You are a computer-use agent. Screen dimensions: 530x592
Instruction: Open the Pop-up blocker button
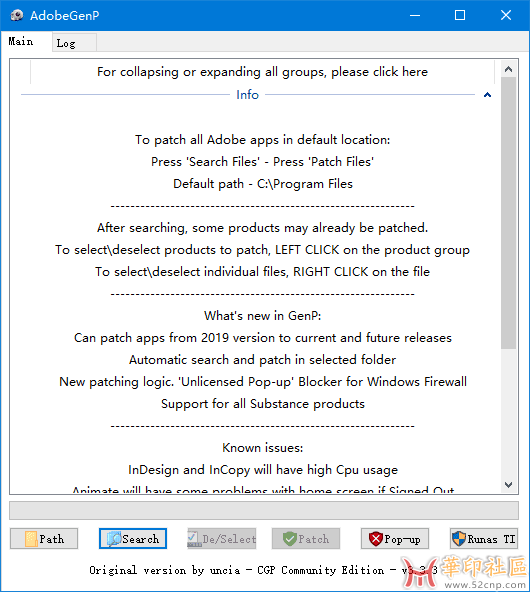point(395,538)
